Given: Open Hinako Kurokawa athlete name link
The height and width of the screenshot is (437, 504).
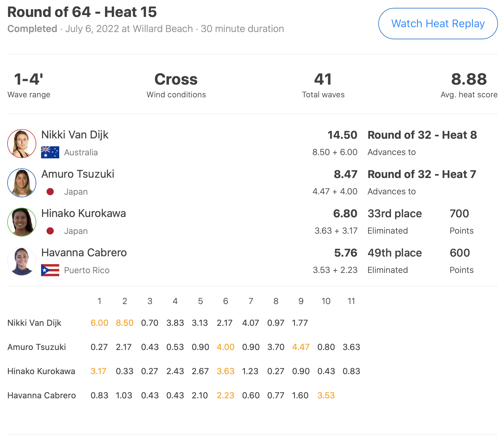Looking at the screenshot, I should tap(83, 213).
